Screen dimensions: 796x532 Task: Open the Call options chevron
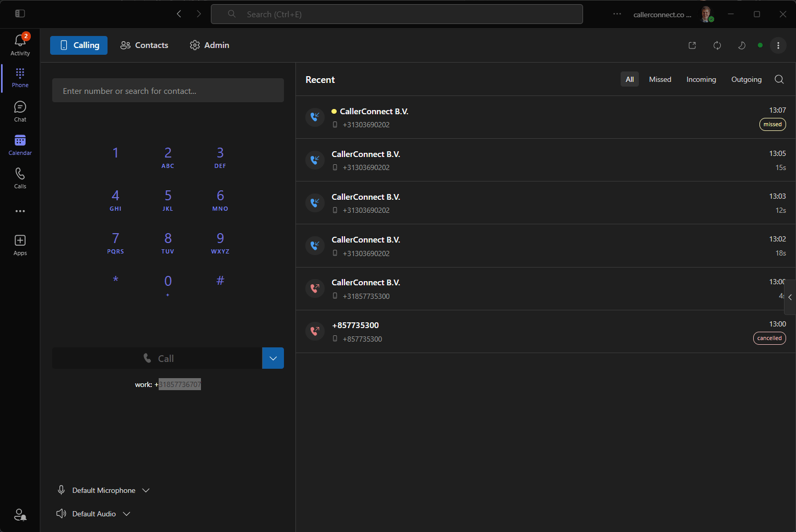click(x=272, y=358)
